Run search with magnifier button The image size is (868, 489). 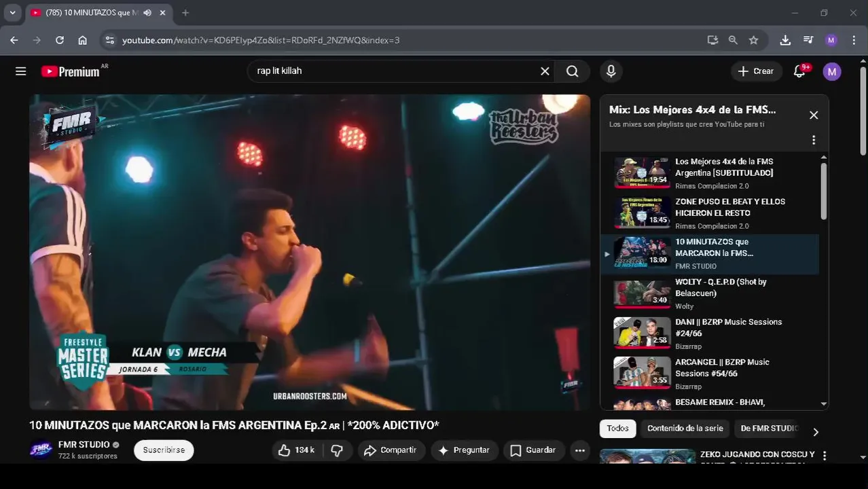click(573, 71)
